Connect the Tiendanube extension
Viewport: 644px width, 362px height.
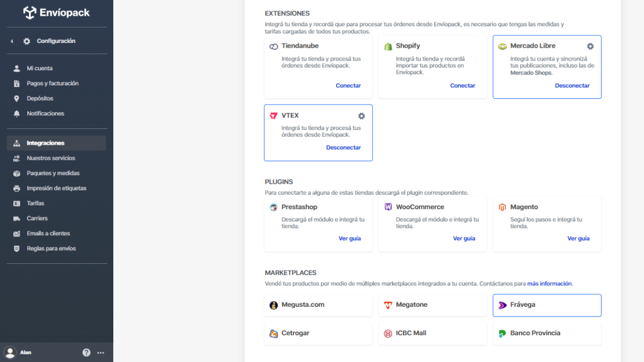(x=348, y=86)
